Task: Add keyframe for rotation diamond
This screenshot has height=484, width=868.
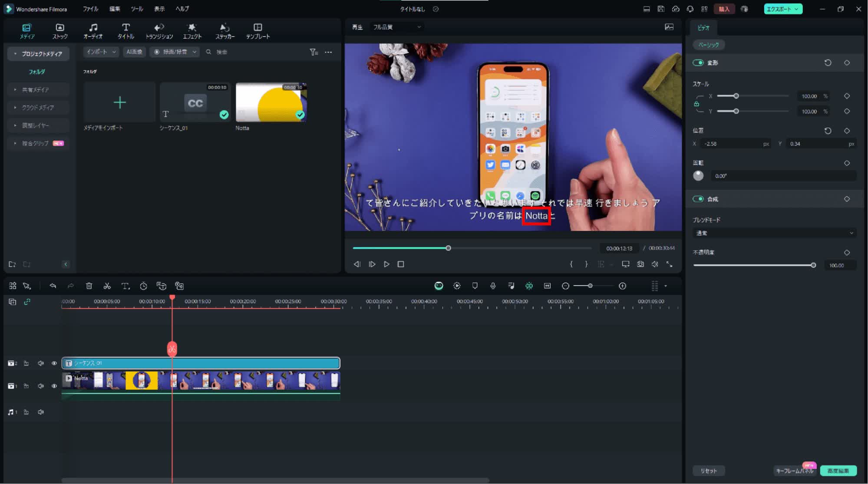Action: (847, 163)
